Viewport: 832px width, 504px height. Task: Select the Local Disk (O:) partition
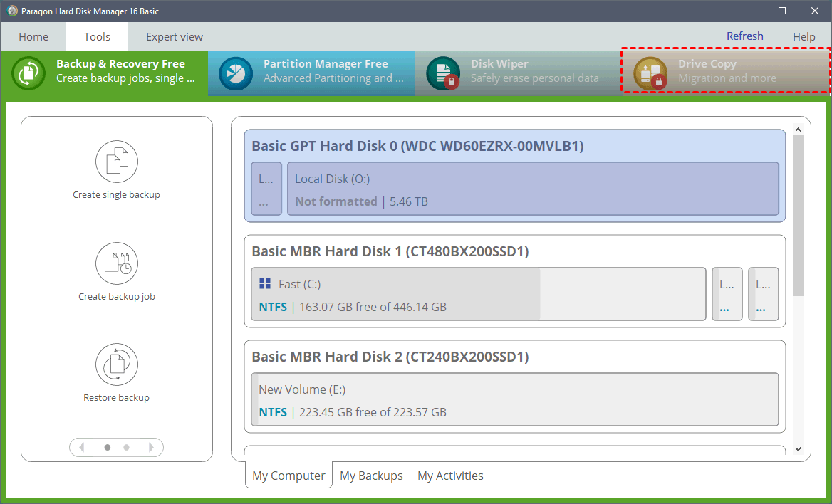pos(534,189)
